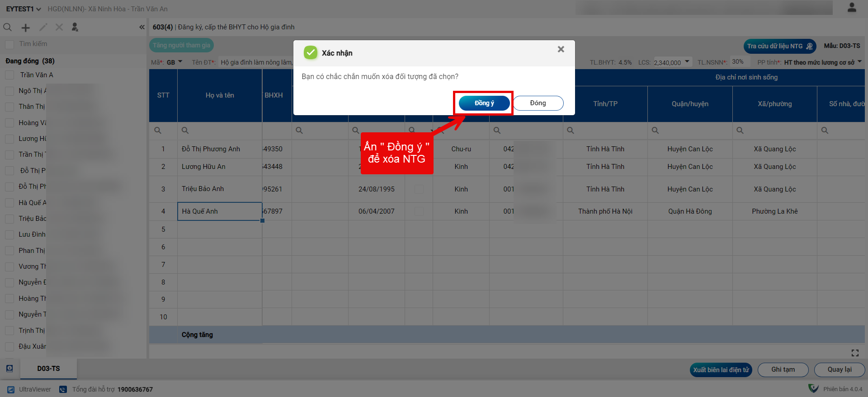Click the plus icon to add participant
This screenshot has height=397, width=868.
[x=26, y=28]
